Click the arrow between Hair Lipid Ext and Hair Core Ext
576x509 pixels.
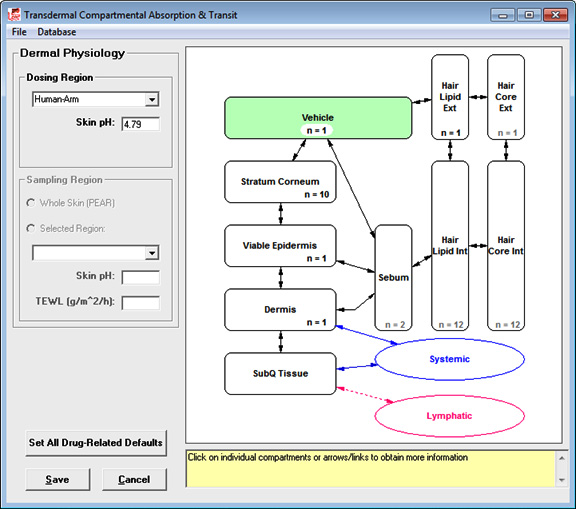478,97
